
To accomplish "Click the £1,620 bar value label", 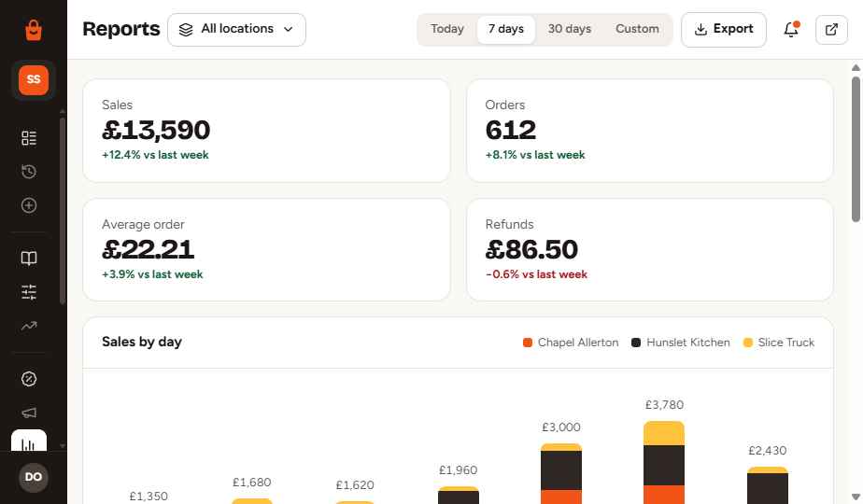I will 355,485.
